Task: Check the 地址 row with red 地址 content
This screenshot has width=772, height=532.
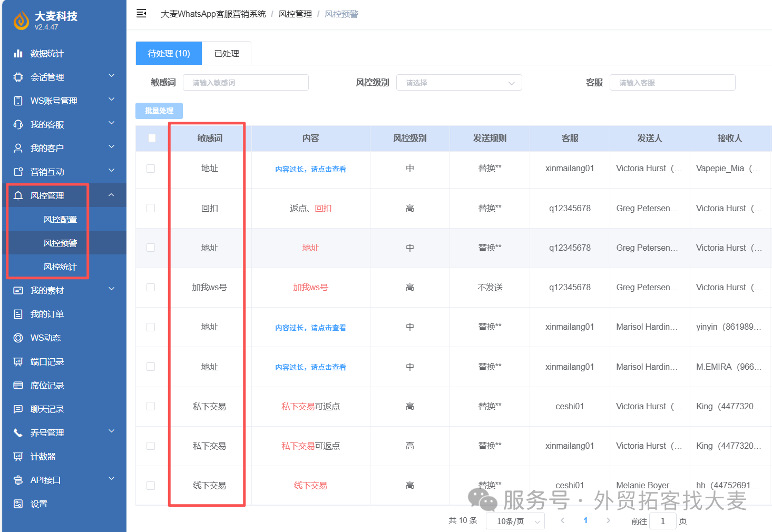Action: pos(151,248)
